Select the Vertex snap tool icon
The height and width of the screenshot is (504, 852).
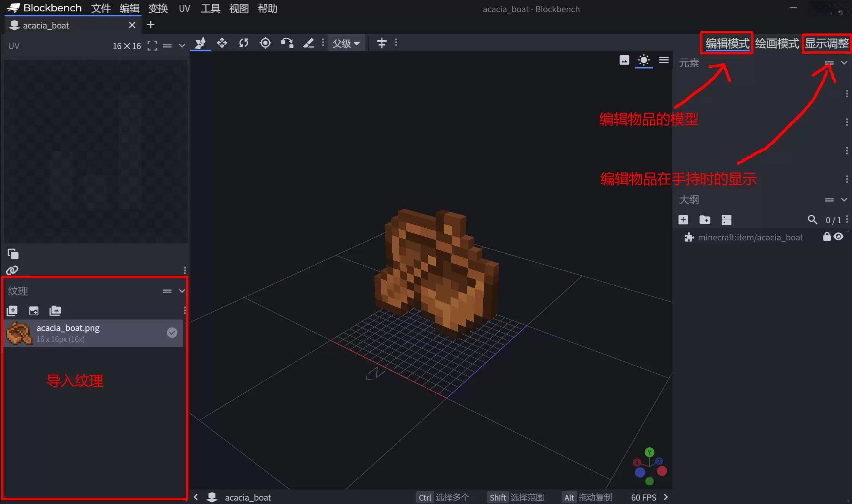tap(287, 43)
